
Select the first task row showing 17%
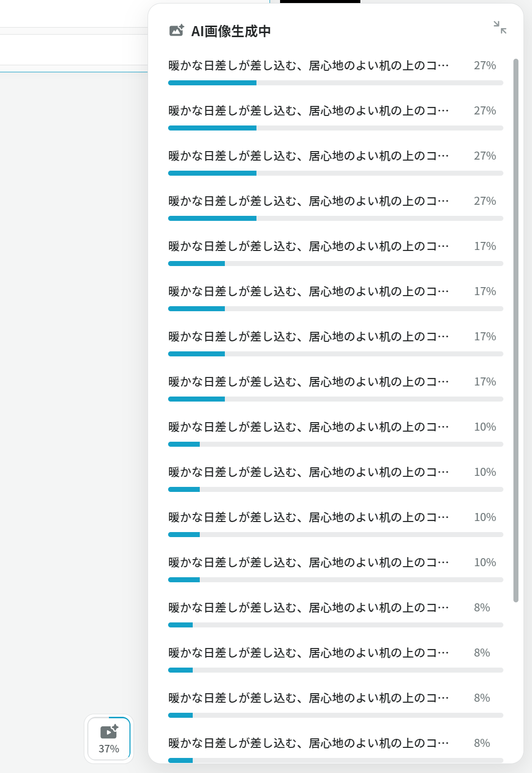click(x=335, y=253)
